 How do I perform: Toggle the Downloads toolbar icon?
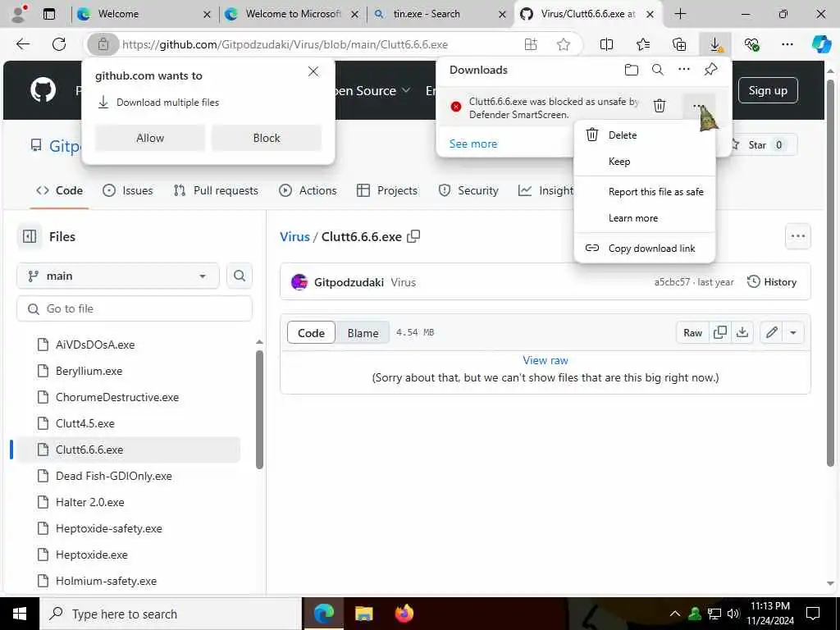[x=715, y=44]
